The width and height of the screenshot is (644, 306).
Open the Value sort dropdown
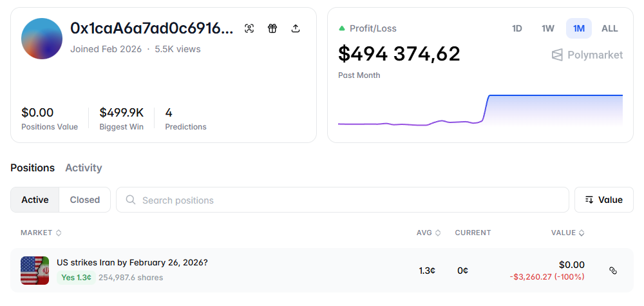click(x=603, y=200)
